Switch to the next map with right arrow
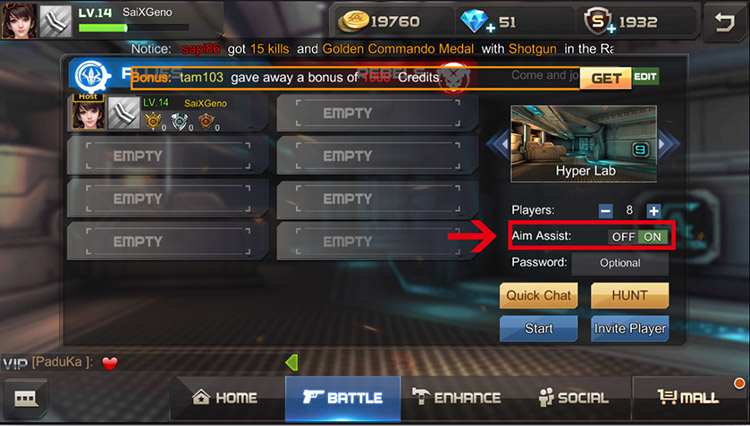 click(x=668, y=143)
